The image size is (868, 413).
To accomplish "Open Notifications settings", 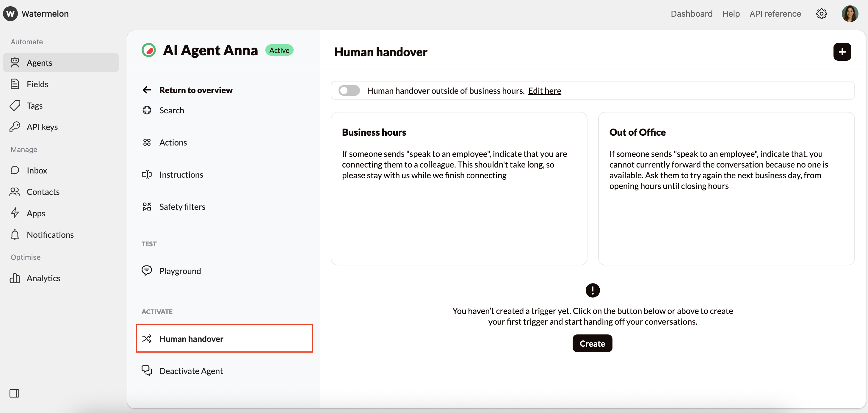I will [50, 234].
